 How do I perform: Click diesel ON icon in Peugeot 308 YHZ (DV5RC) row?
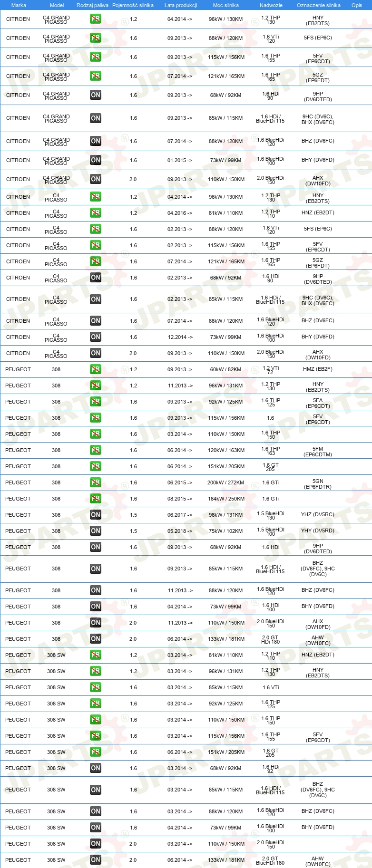coord(96,515)
